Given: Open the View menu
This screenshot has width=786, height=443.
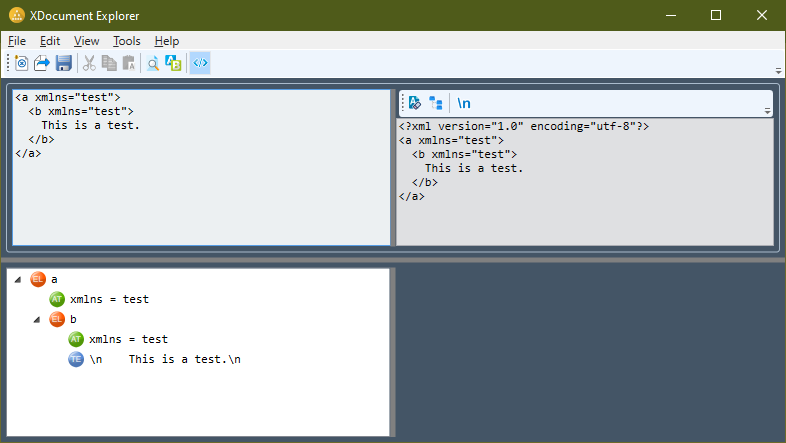Looking at the screenshot, I should pyautogui.click(x=86, y=41).
